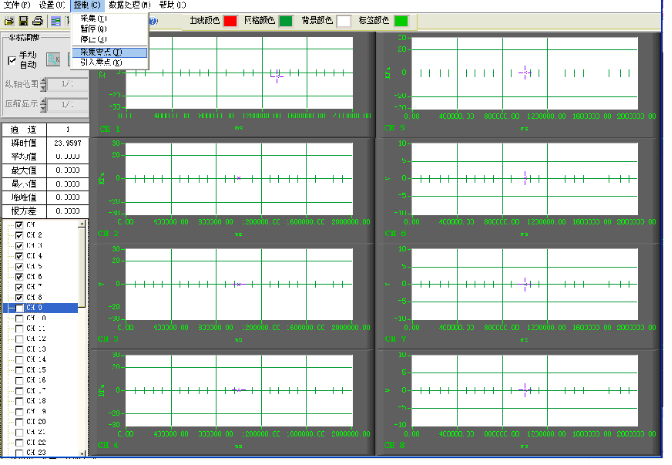Check the CH 16 channel checkbox

pos(19,381)
